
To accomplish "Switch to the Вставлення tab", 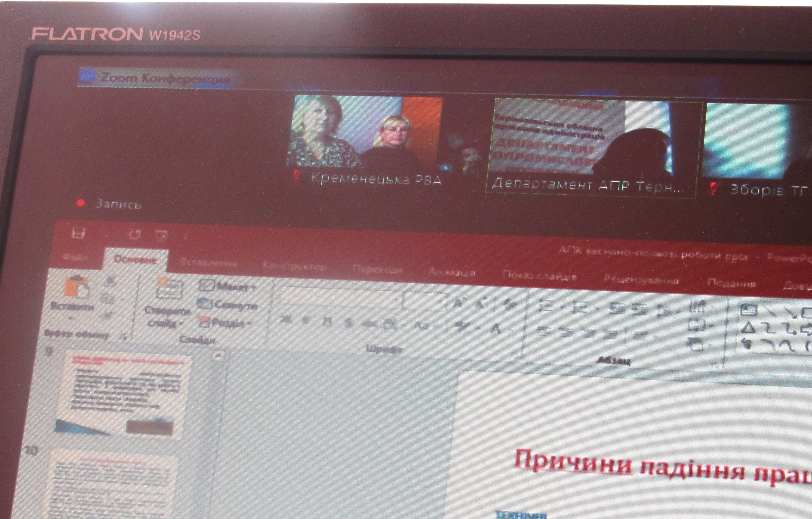I will coord(208,263).
